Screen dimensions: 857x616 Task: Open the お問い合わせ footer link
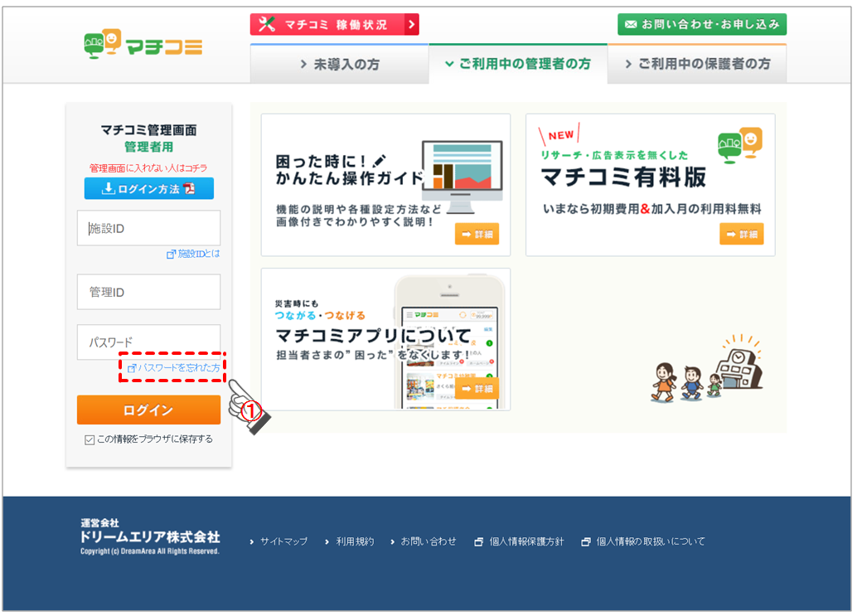click(428, 541)
